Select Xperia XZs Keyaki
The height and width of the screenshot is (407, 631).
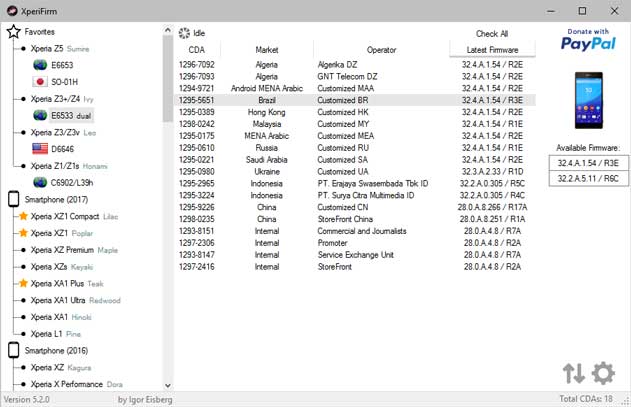62,267
